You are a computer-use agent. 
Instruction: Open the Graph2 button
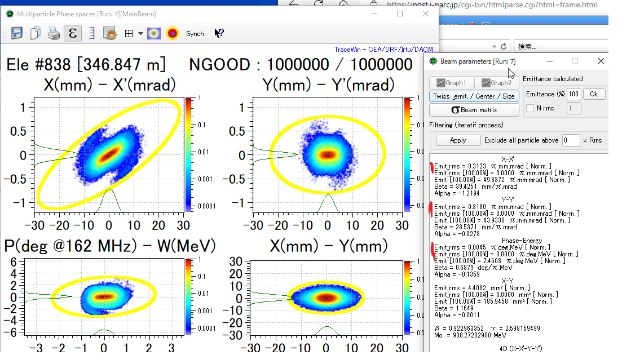click(497, 83)
